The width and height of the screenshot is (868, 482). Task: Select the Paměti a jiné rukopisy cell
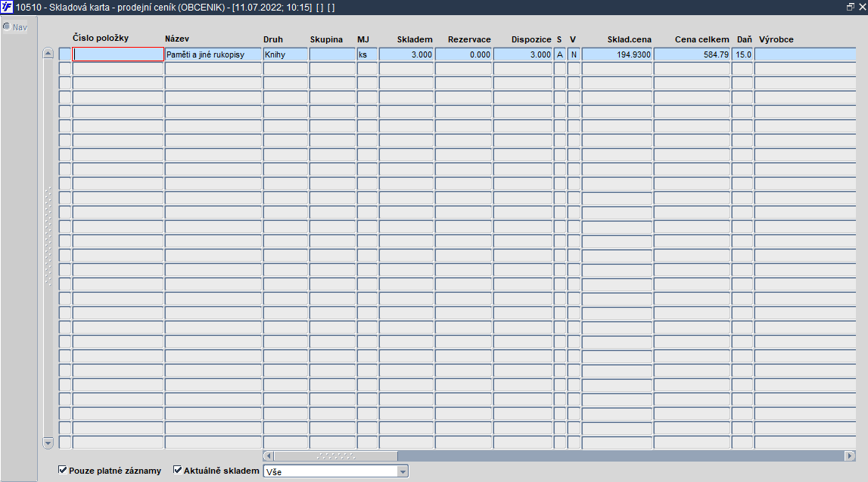(213, 54)
